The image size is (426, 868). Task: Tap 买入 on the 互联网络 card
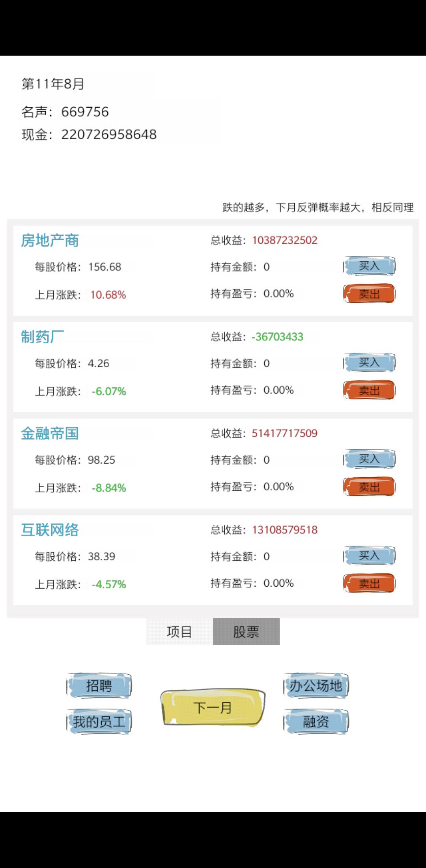coord(369,556)
